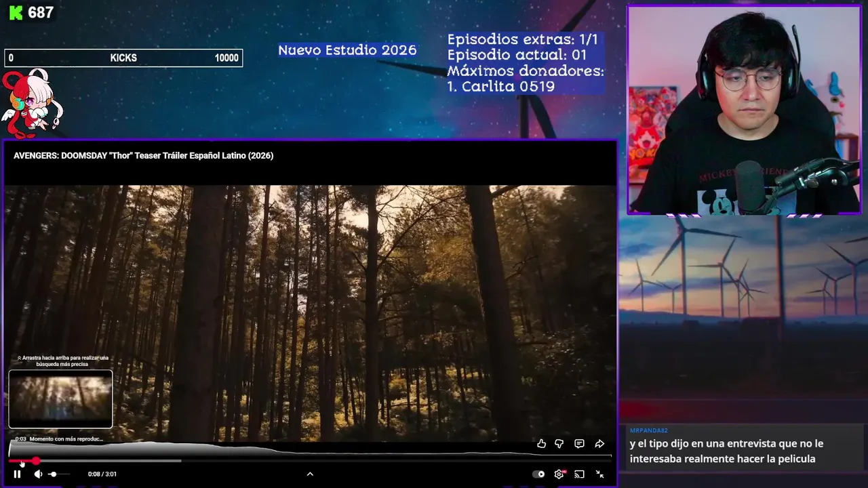
Task: Click the chat message text from MRPANDA82
Action: [726, 451]
